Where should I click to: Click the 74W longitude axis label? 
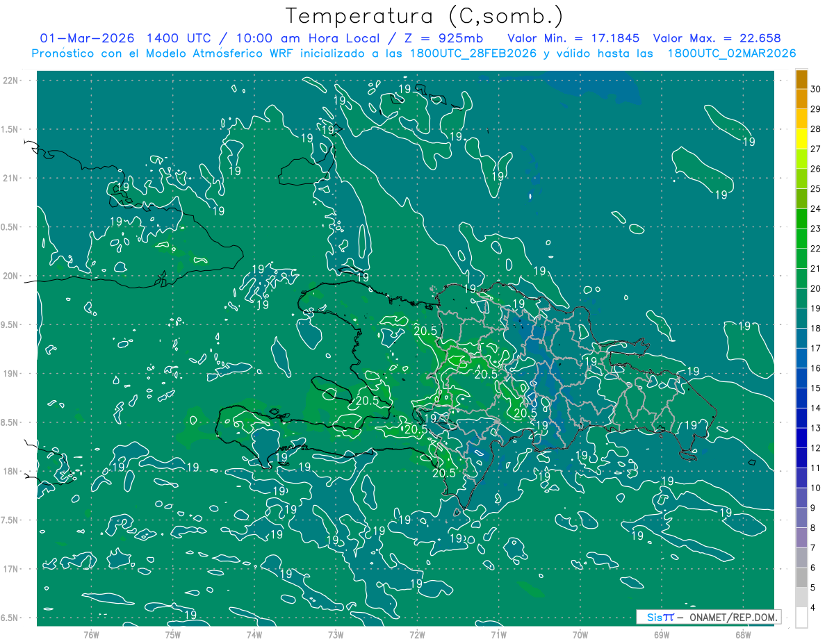coord(254,635)
